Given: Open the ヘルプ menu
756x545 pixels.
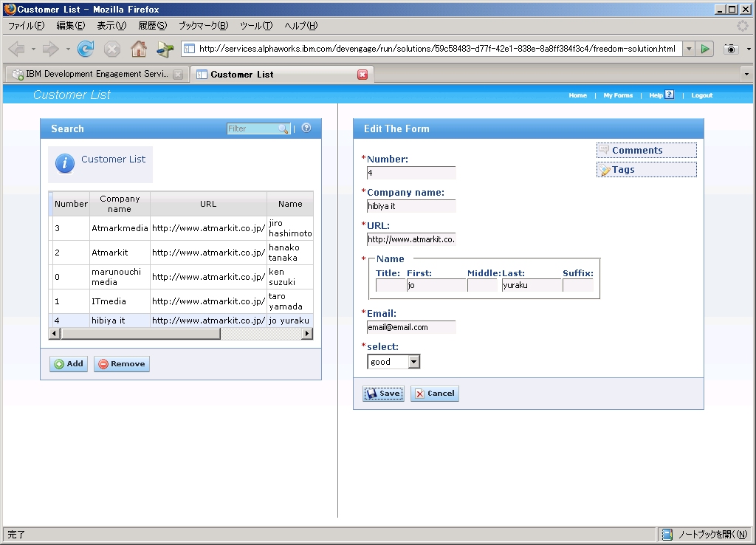Looking at the screenshot, I should coord(301,26).
